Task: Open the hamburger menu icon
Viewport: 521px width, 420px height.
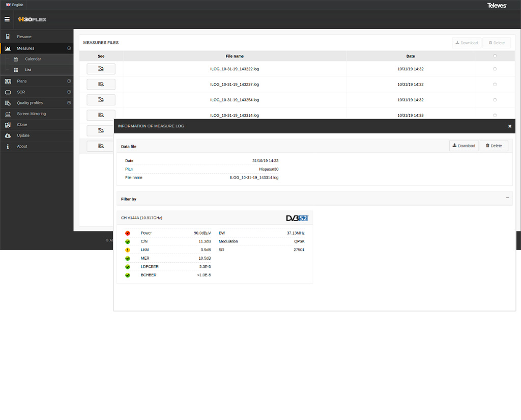Action: pos(7,19)
